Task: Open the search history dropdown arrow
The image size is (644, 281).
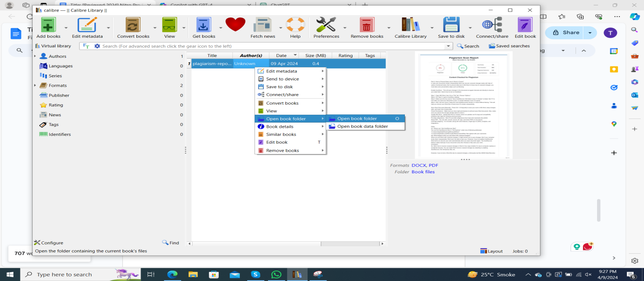Action: click(x=448, y=46)
